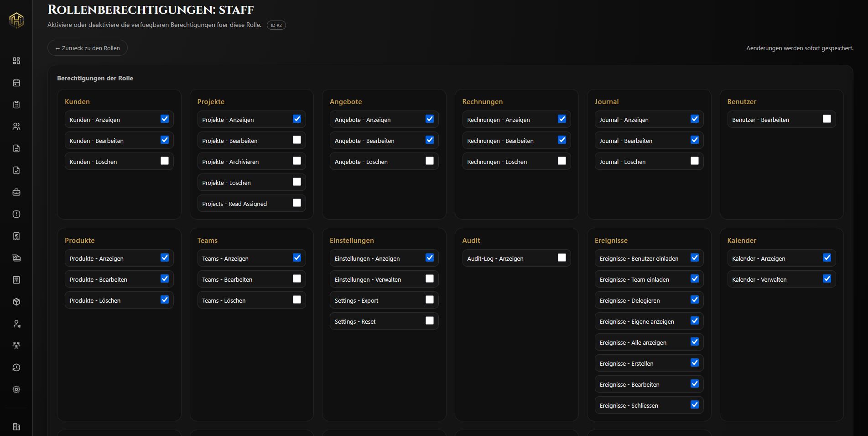Disable Ereignisse - Erstellen permission

click(695, 362)
